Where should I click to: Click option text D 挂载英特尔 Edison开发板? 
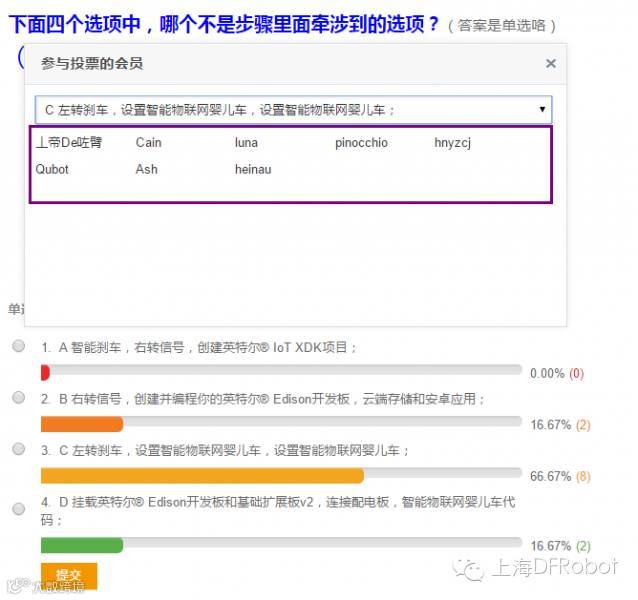click(x=278, y=511)
